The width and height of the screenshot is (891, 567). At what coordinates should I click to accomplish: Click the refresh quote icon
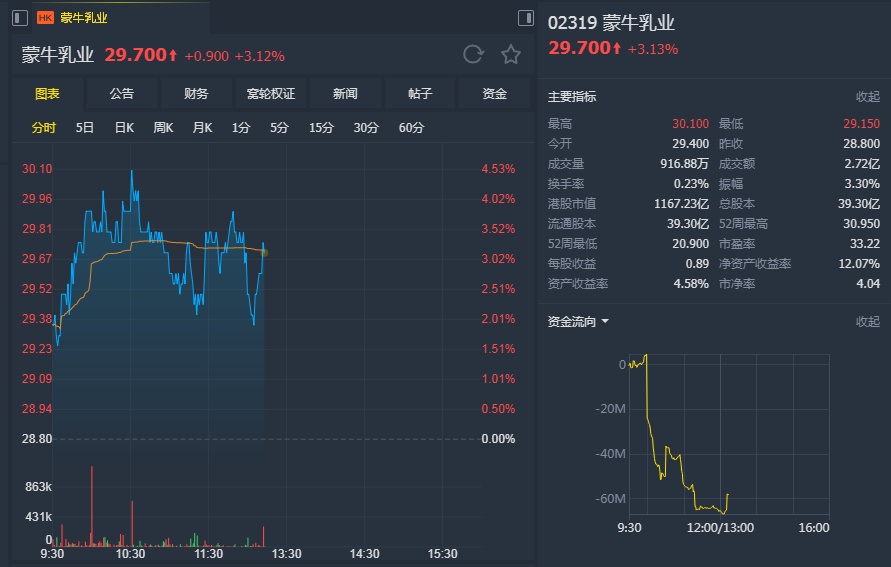click(473, 55)
